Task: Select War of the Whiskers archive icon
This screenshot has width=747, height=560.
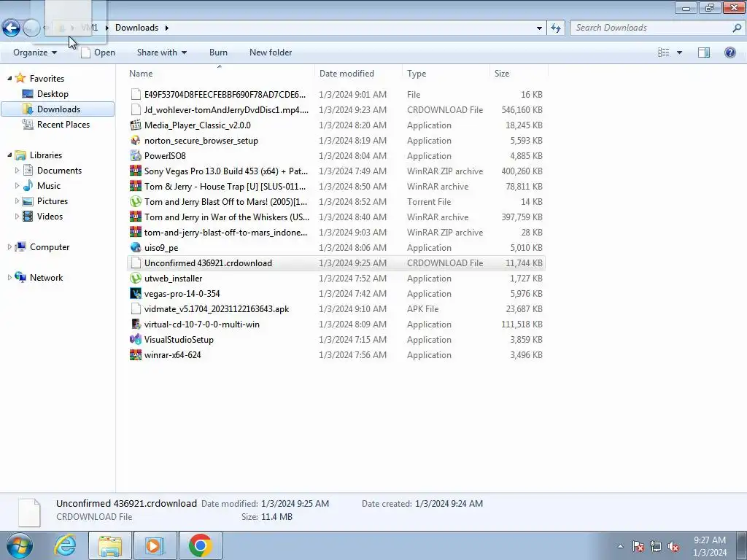Action: 136,217
